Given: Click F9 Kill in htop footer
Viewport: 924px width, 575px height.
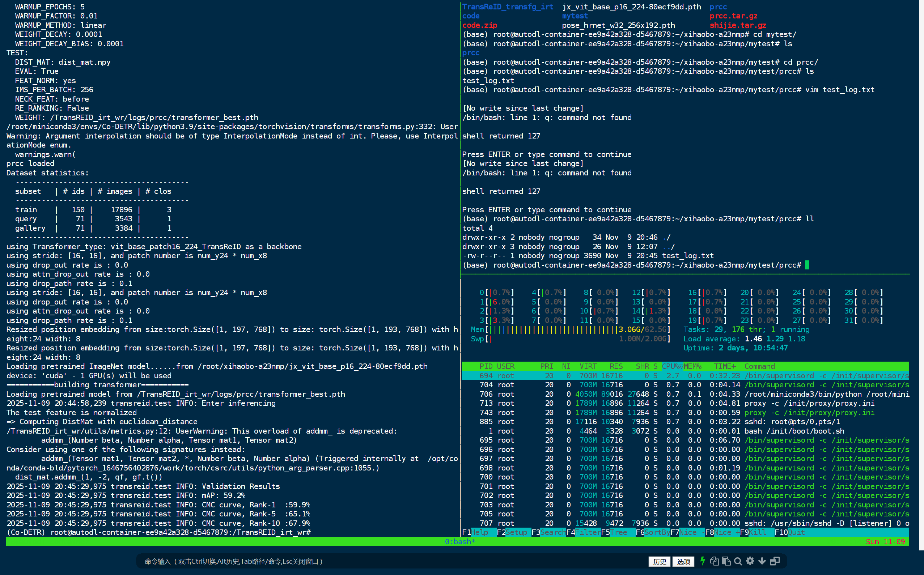Looking at the screenshot, I should point(757,532).
